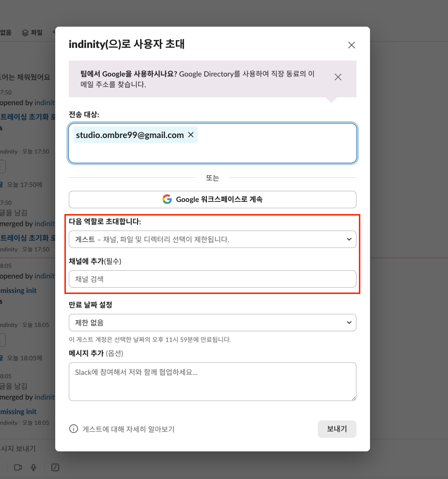Dismiss the Google Directory banner
448x479 pixels.
click(x=338, y=77)
